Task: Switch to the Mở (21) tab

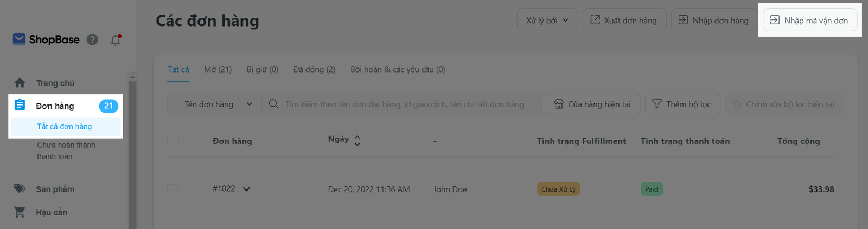Action: (x=218, y=69)
